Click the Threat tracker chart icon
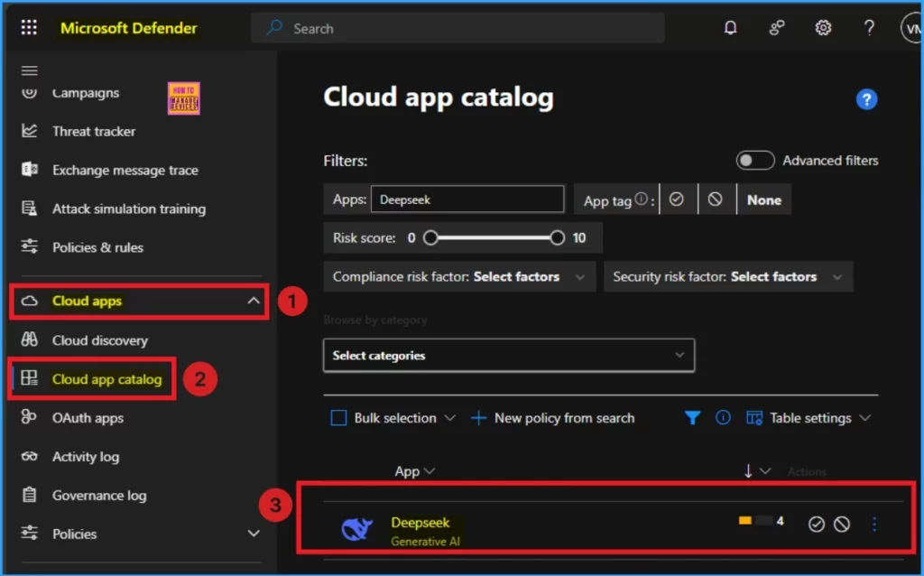This screenshot has width=924, height=576. [30, 131]
